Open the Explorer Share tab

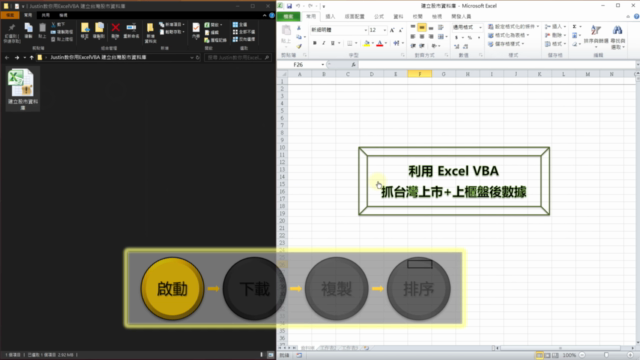point(45,15)
